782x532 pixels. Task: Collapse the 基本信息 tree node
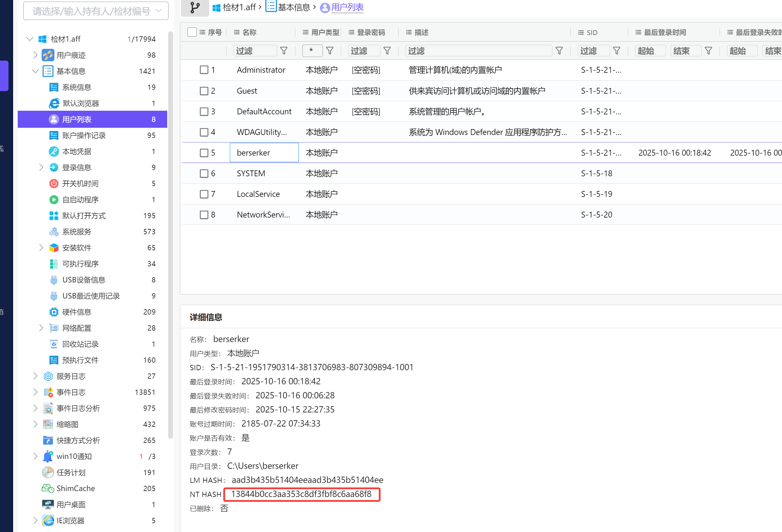[35, 71]
